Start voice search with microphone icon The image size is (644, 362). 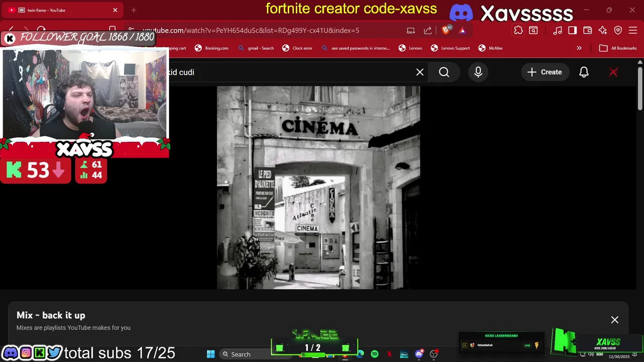[x=478, y=72]
